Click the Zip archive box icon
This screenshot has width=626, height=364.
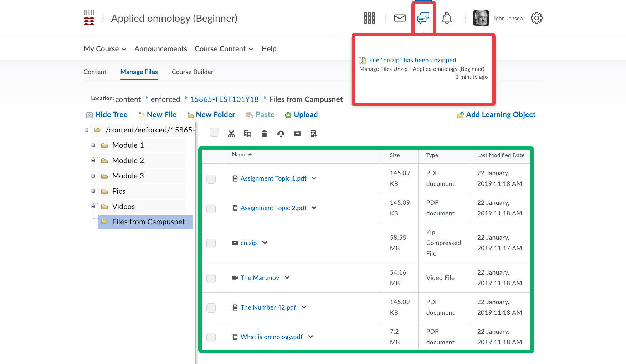297,134
